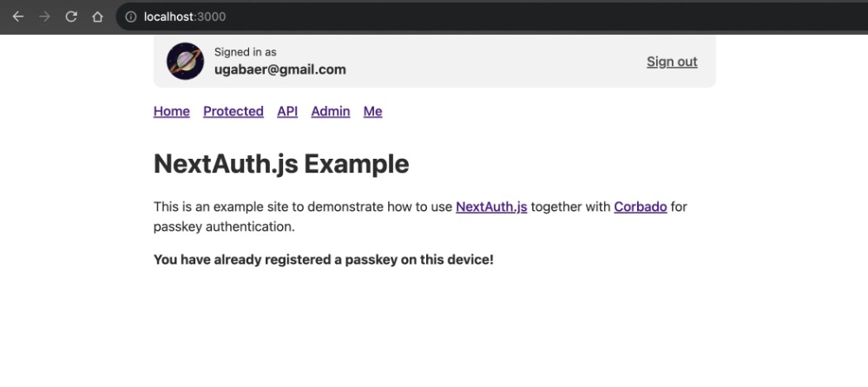Click the "passkey authentication." paragraph text
868x387 pixels.
point(224,227)
